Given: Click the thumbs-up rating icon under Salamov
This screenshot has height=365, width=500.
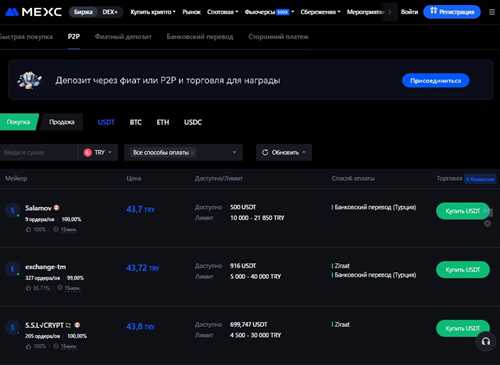Looking at the screenshot, I should click(28, 229).
